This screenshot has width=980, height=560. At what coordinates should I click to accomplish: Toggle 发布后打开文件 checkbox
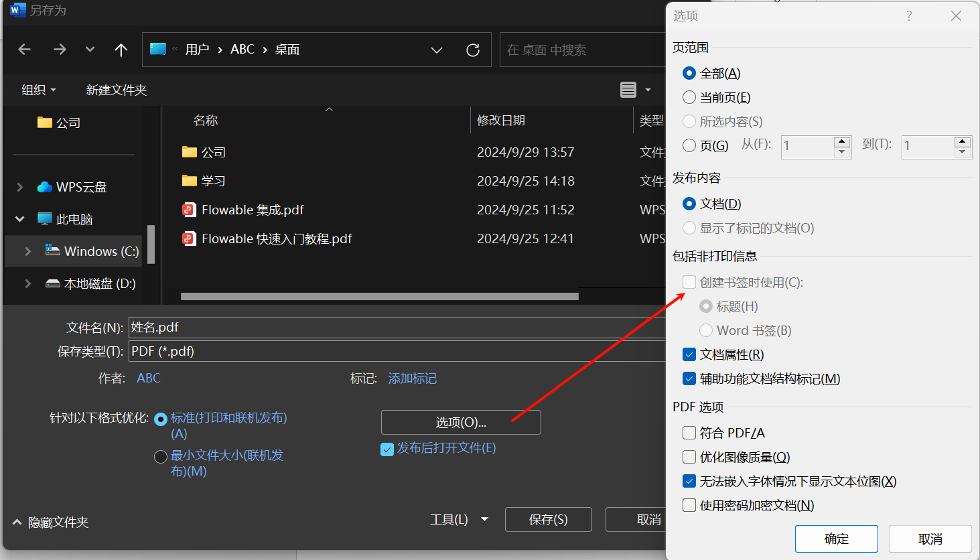point(387,449)
